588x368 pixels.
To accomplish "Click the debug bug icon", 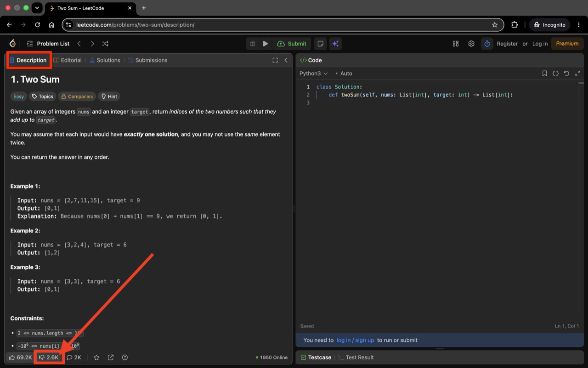I will (x=252, y=44).
